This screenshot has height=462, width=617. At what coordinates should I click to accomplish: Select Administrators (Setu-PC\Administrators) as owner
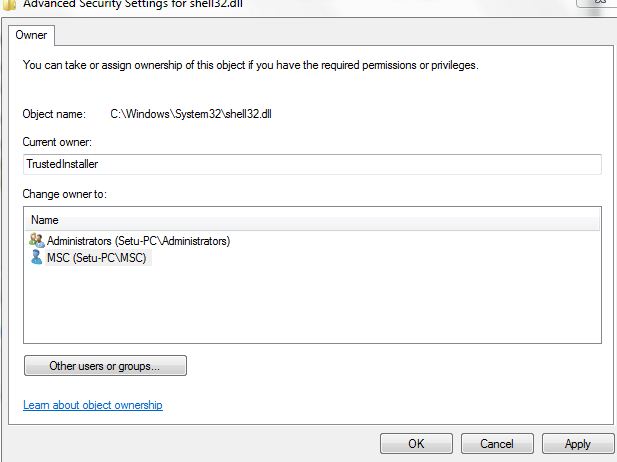[138, 241]
